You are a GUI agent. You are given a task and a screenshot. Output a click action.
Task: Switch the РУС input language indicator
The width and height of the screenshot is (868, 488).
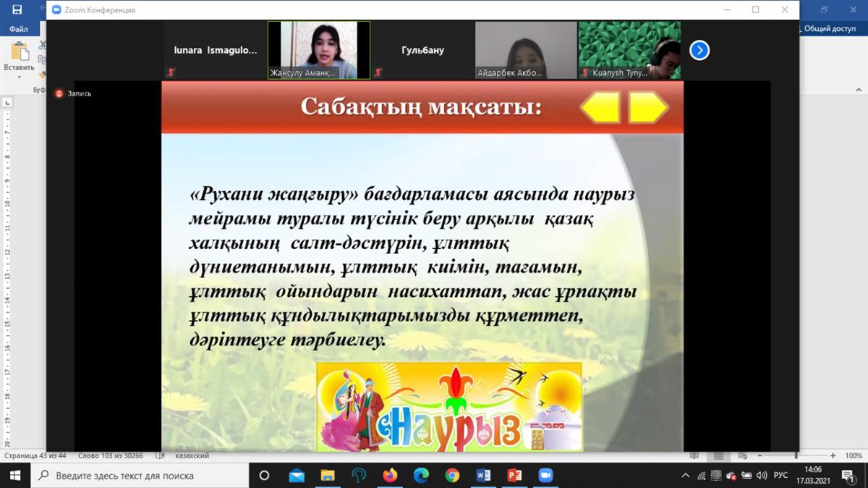coord(780,476)
